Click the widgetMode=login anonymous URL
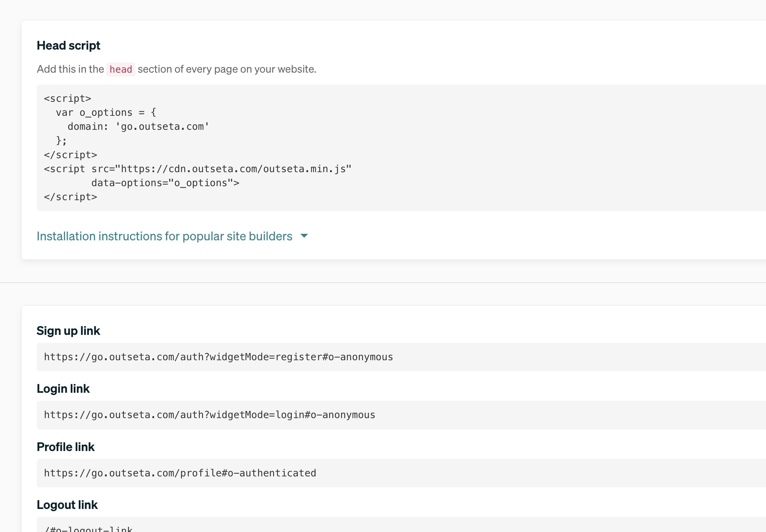This screenshot has width=766, height=532. tap(209, 415)
